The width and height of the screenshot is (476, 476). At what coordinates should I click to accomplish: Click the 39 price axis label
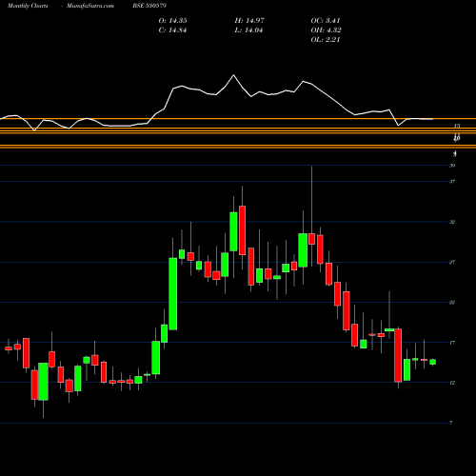coord(452,166)
